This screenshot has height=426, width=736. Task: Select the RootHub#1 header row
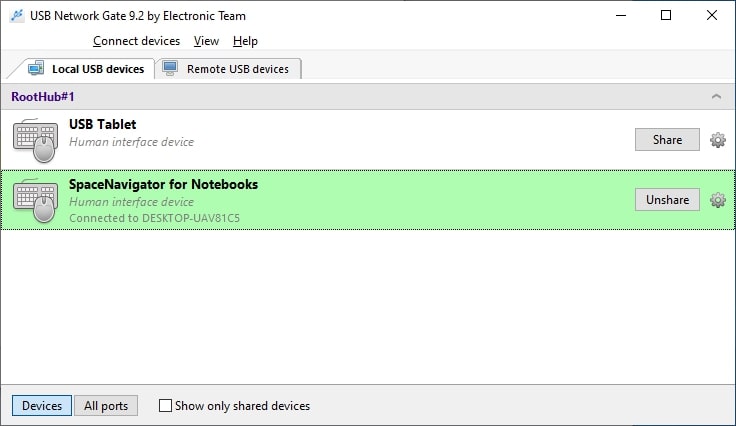click(x=300, y=97)
